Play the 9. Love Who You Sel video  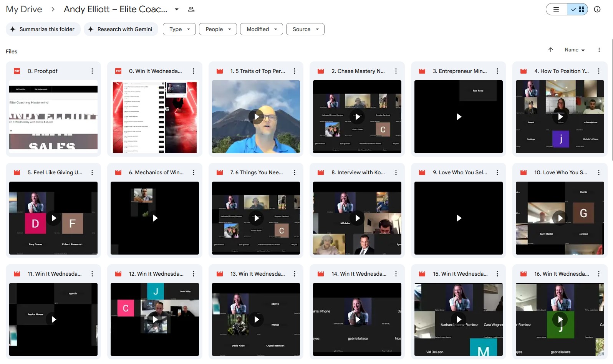[459, 218]
